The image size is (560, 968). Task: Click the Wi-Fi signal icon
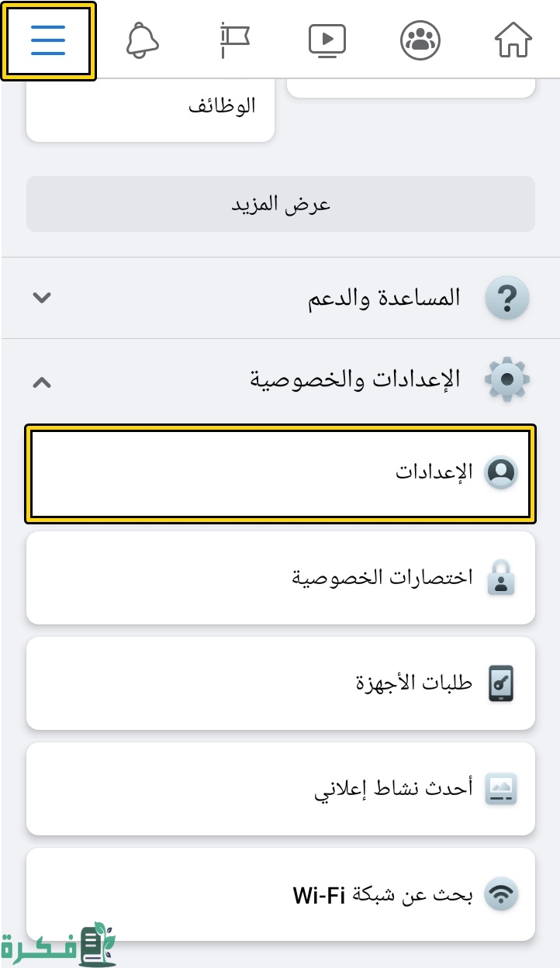[x=501, y=894]
